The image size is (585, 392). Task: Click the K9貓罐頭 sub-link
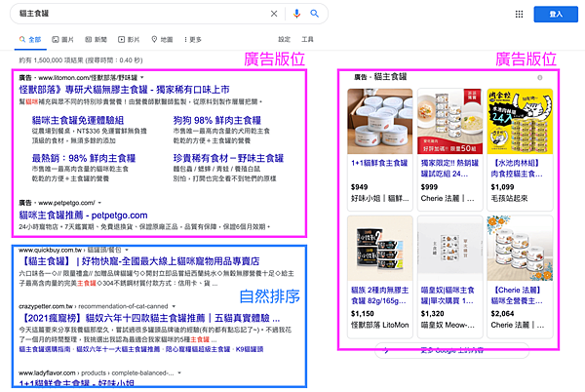(x=250, y=349)
